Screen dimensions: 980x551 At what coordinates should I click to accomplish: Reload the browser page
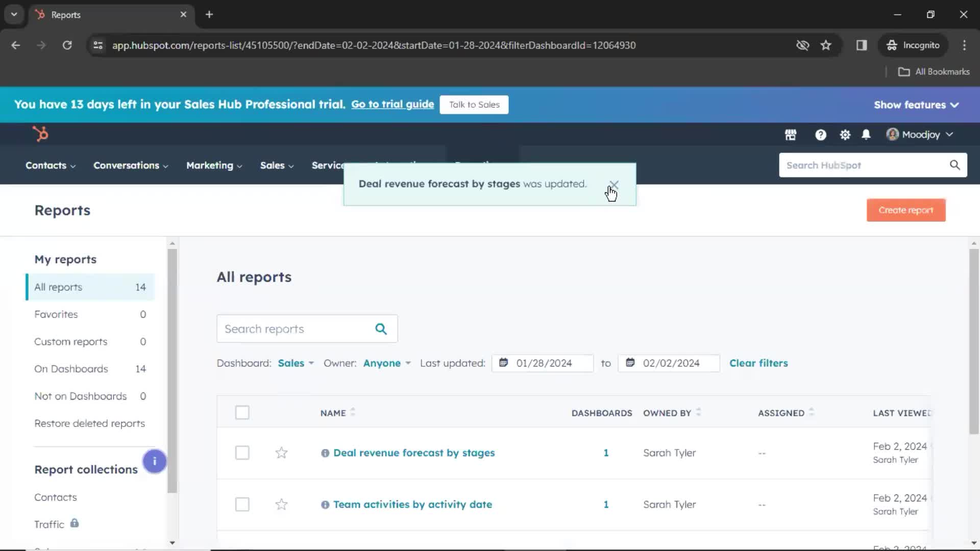67,45
